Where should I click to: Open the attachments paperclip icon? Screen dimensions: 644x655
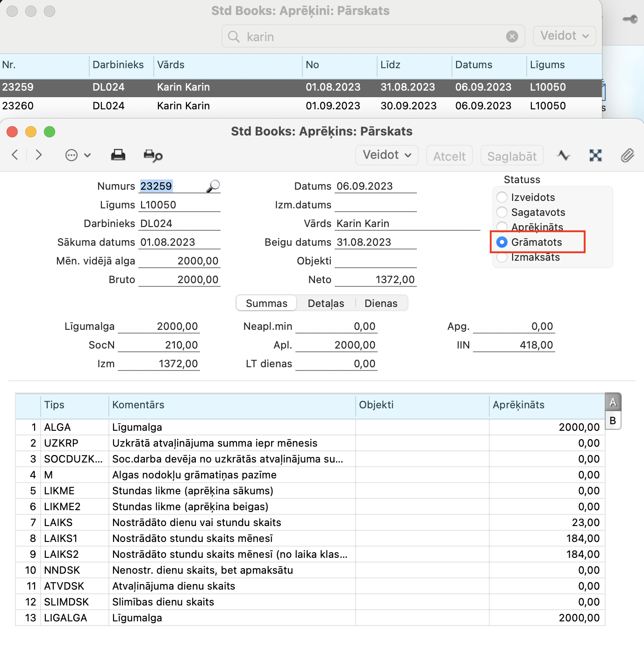(x=627, y=156)
